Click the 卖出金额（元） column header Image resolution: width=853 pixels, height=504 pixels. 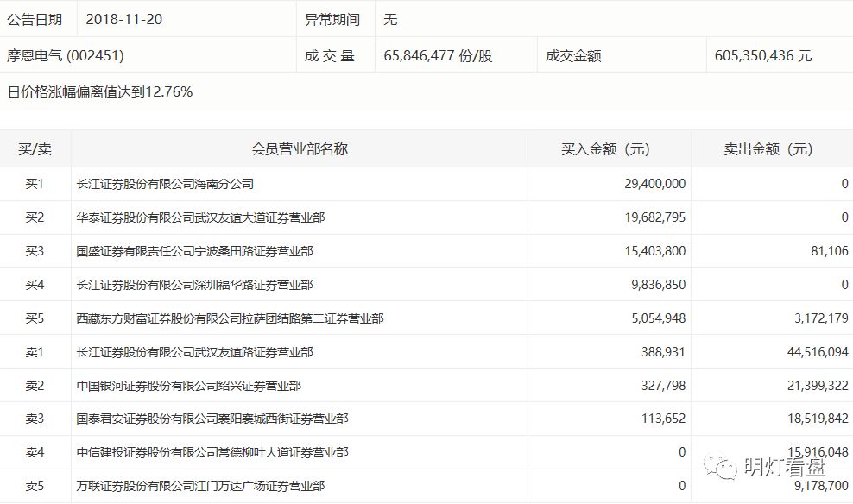click(768, 149)
